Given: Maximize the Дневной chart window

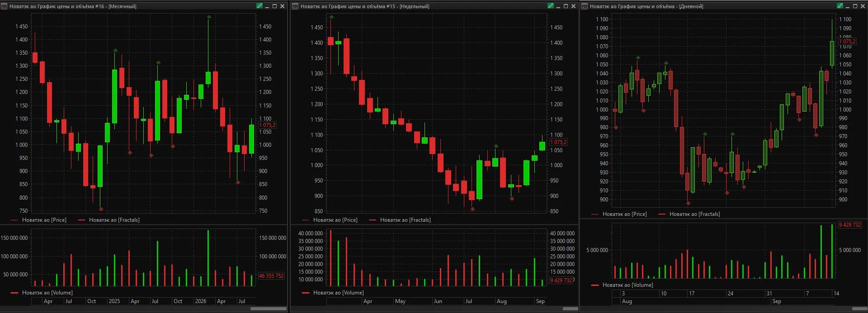Looking at the screenshot, I should click(855, 6).
